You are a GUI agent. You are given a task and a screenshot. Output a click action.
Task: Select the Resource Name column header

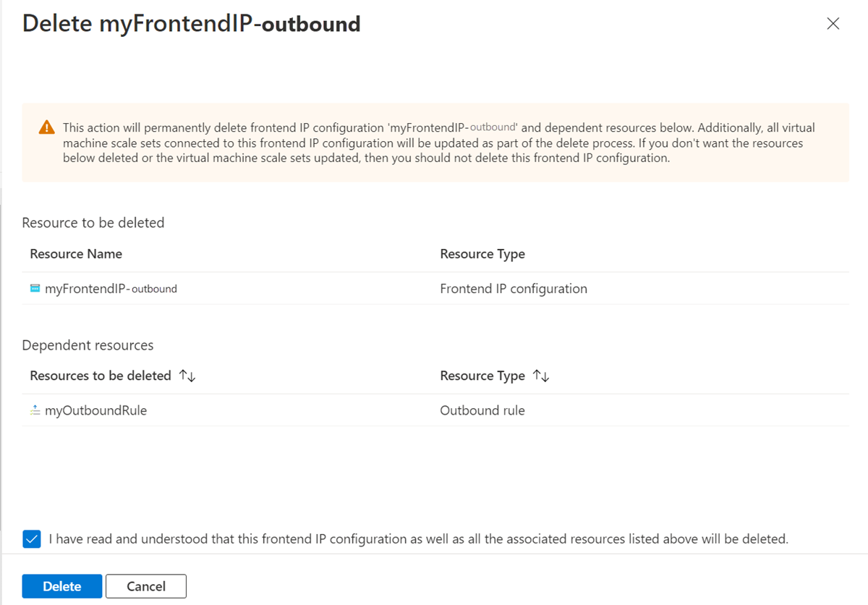(x=75, y=254)
